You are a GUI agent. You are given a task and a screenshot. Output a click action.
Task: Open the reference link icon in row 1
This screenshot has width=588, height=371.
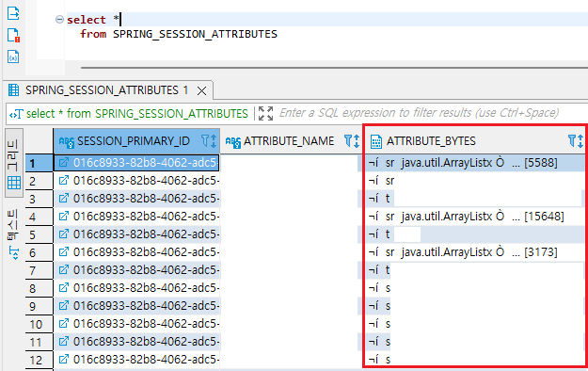(64, 162)
